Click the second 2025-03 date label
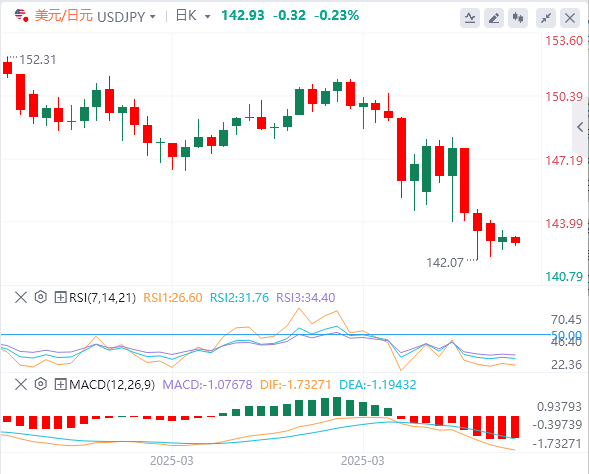Viewport: 589px width, 474px height. (362, 461)
